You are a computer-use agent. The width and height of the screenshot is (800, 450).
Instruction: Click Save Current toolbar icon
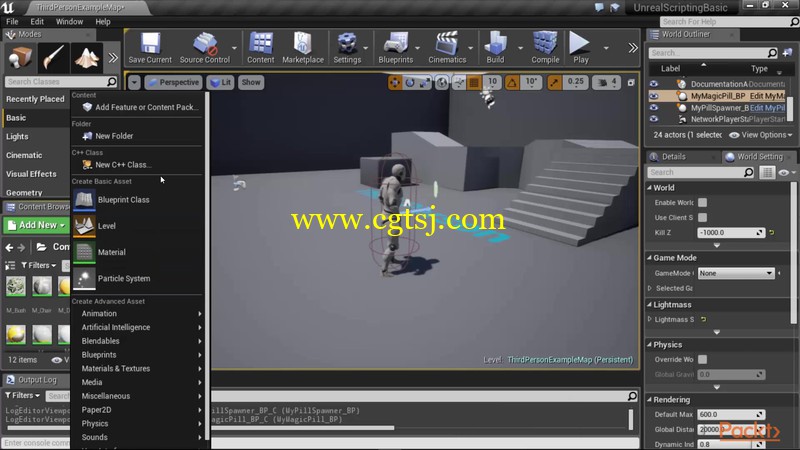coord(150,48)
